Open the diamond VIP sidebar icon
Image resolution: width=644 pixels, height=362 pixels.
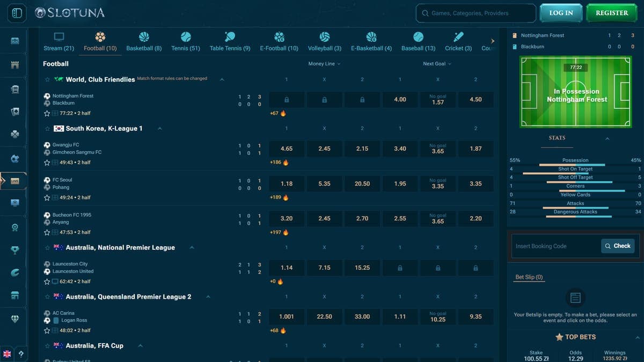coord(15,319)
